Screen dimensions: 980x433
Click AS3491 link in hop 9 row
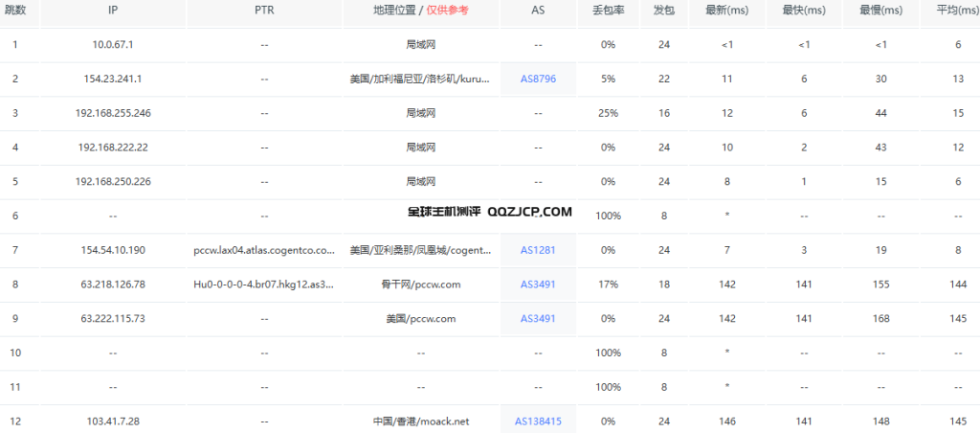(x=538, y=318)
